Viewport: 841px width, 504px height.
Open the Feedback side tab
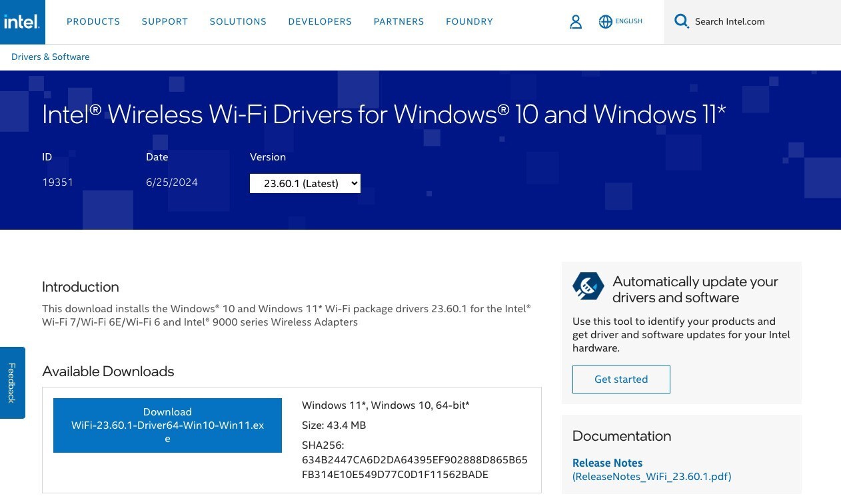pyautogui.click(x=12, y=383)
